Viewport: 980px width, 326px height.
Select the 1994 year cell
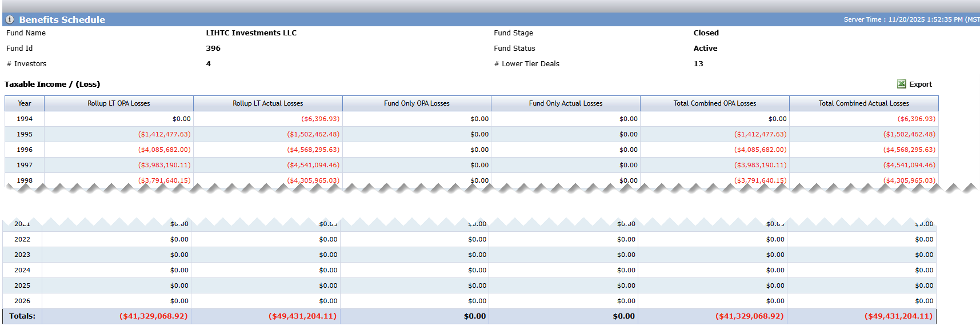coord(25,119)
